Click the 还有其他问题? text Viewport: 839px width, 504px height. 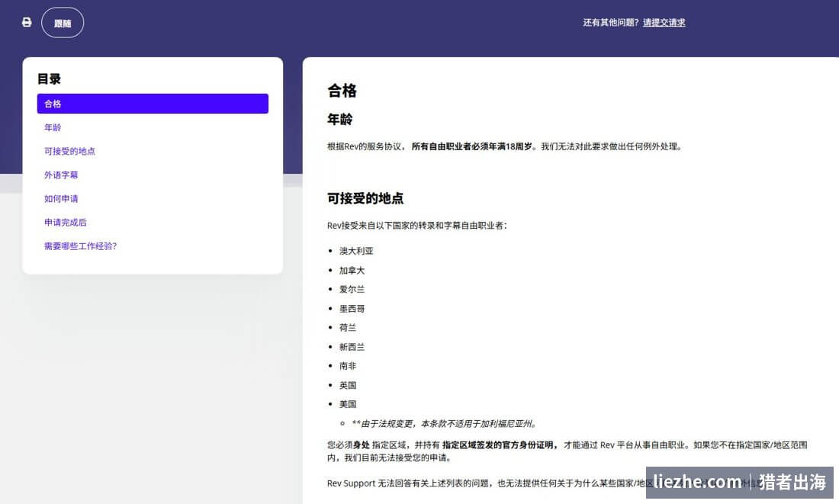[x=610, y=22]
